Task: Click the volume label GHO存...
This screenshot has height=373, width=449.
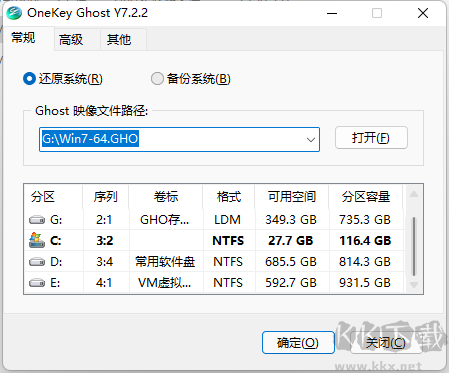Action: (164, 220)
